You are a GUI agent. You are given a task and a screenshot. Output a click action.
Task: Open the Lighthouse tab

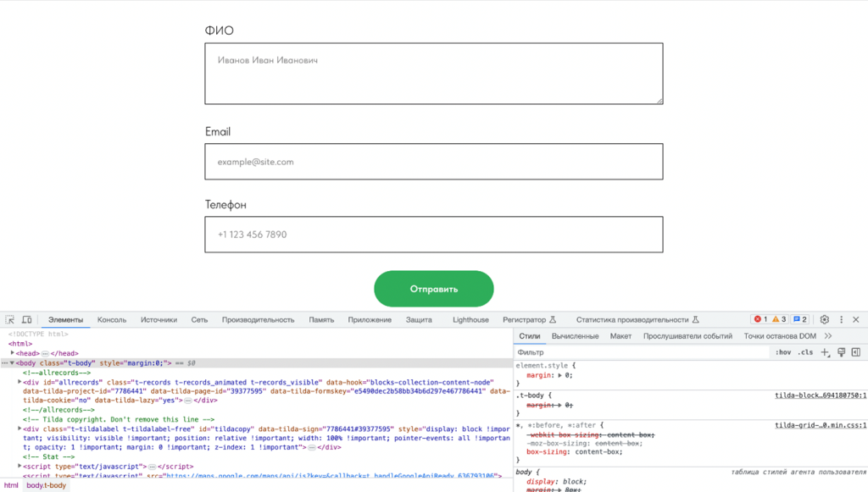point(470,319)
